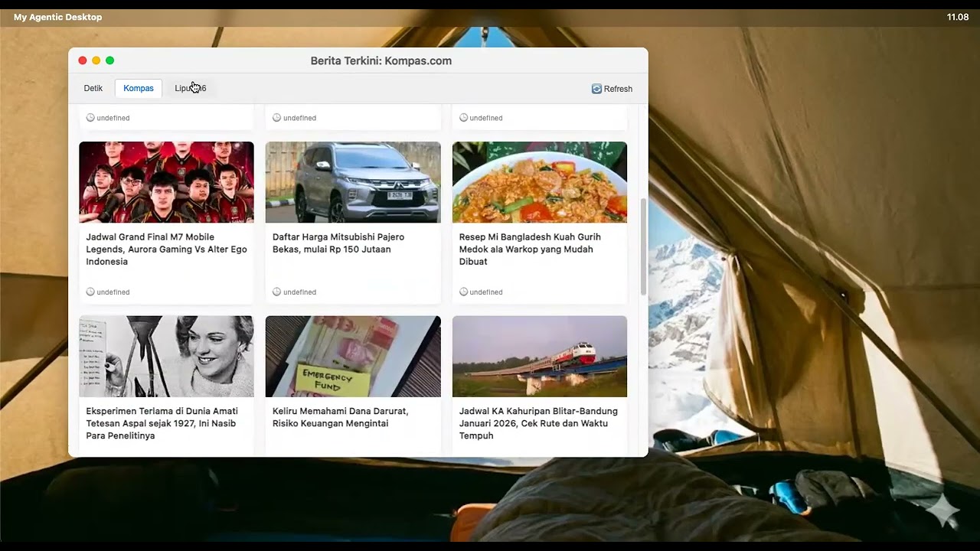Click "undefined" timestamp under Mobile Legends article
The image size is (980, 551).
(113, 292)
